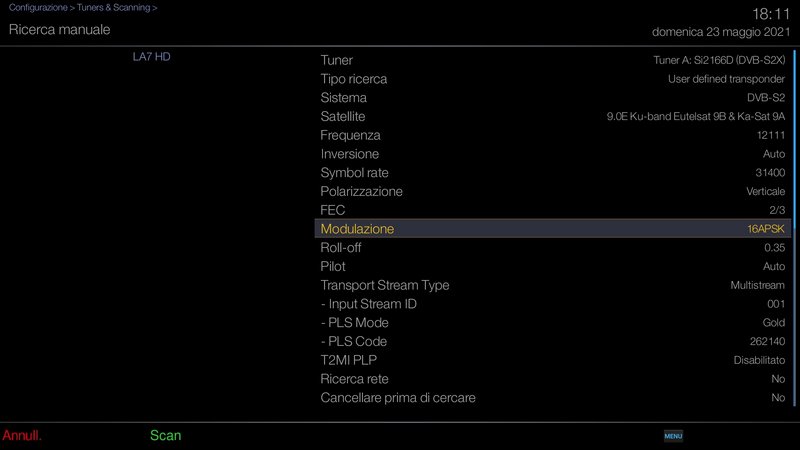
Task: Select the highlighted Modulazione row
Action: (553, 229)
